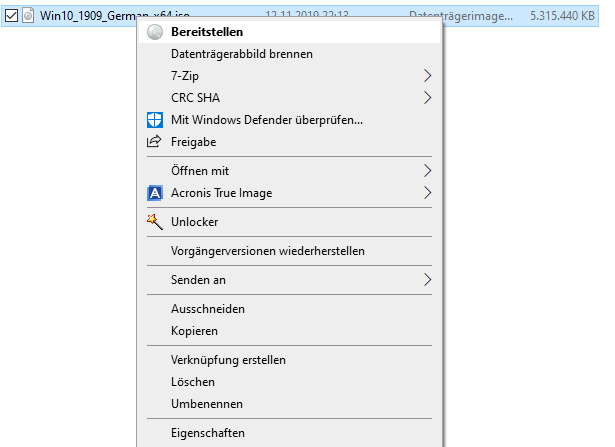Choose Vorgängerversionen wiederherstellen
This screenshot has height=447, width=615.
(267, 251)
